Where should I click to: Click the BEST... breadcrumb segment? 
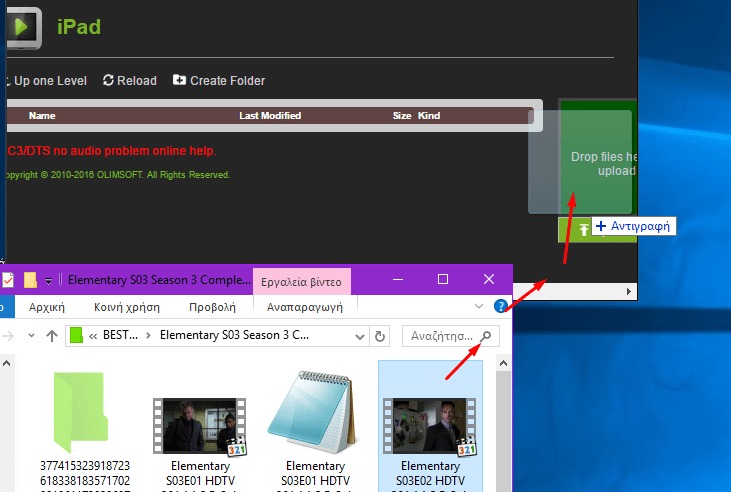[x=120, y=335]
